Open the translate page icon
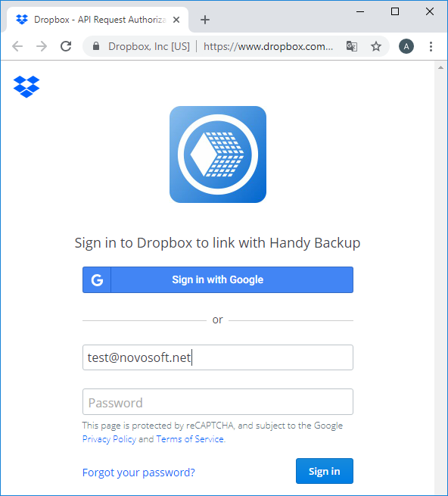Viewport: 448px width, 496px height. click(352, 46)
